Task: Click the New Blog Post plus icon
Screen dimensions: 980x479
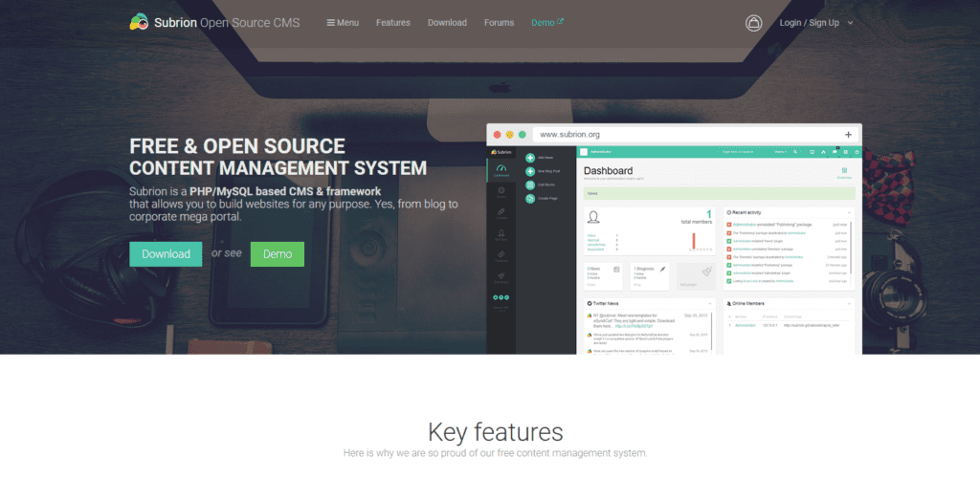Action: (530, 171)
